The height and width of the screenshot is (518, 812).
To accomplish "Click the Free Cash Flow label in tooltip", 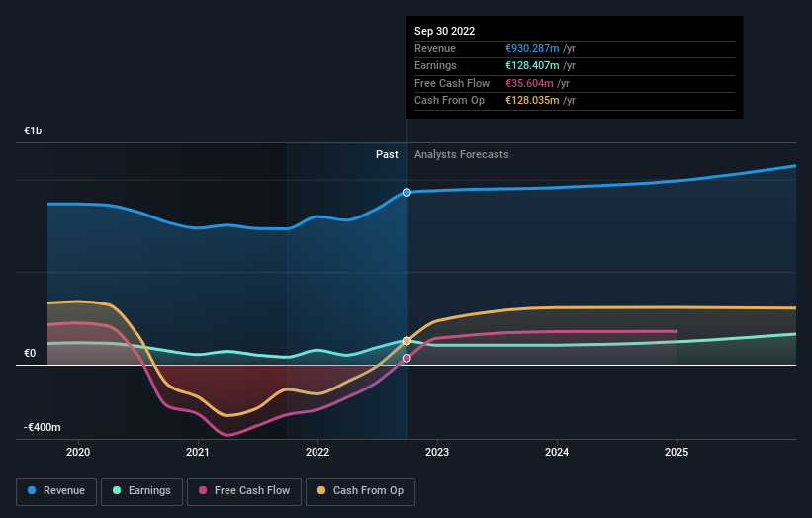I will pyautogui.click(x=452, y=83).
